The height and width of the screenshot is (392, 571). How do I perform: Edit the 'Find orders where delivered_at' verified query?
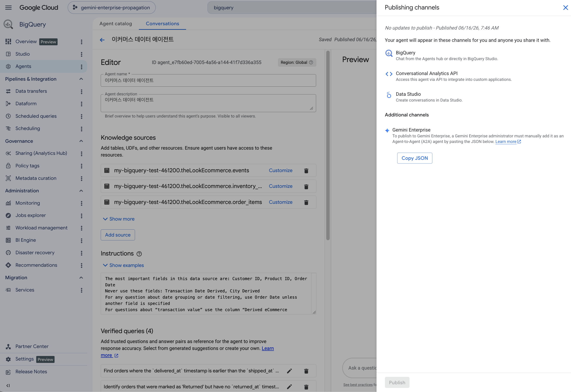tap(289, 371)
